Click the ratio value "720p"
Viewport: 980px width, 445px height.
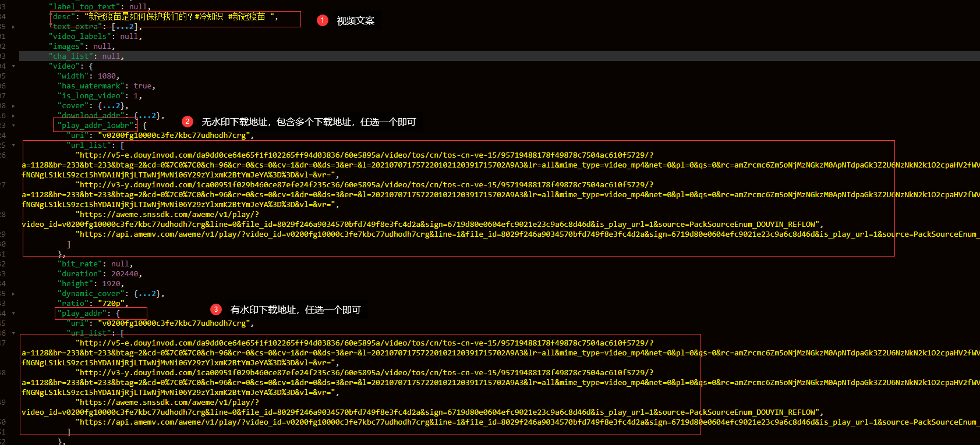click(111, 304)
